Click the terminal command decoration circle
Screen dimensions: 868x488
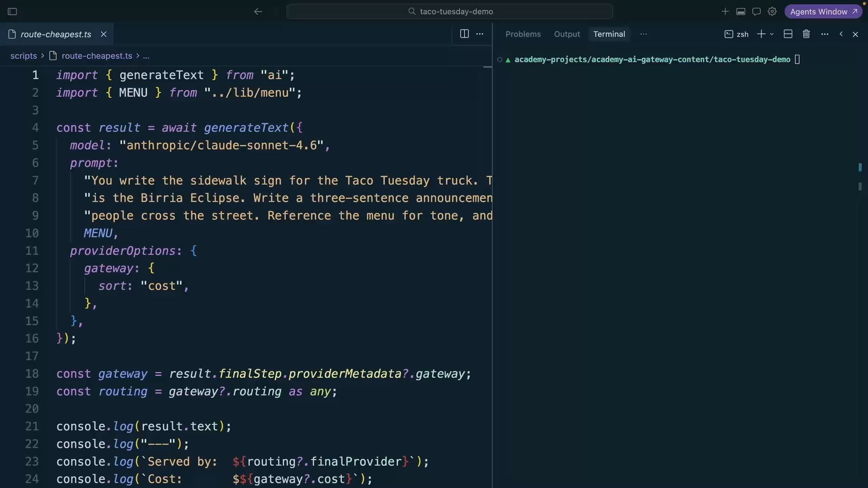coord(500,60)
